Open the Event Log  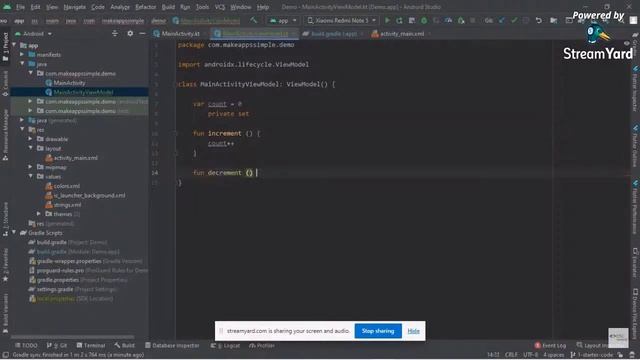point(550,345)
